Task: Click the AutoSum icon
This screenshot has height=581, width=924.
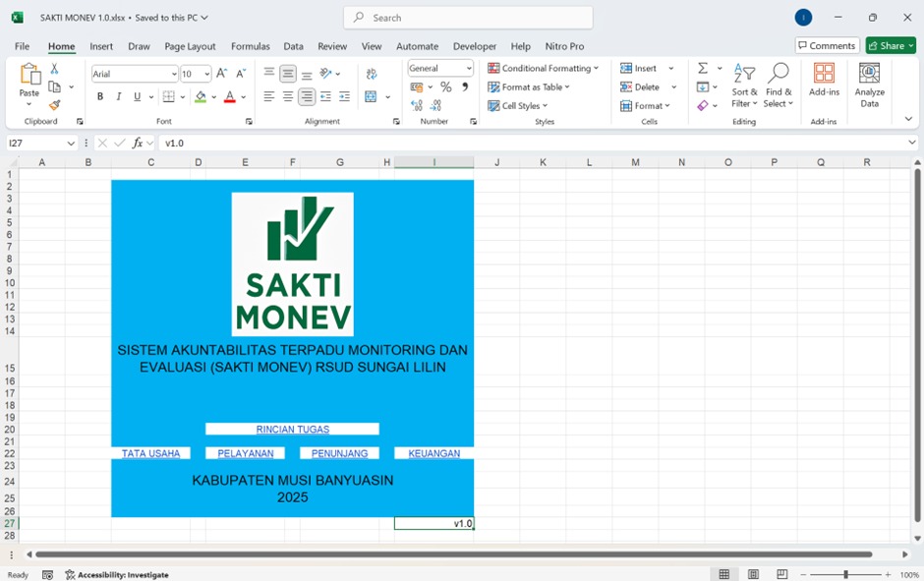Action: [x=702, y=69]
